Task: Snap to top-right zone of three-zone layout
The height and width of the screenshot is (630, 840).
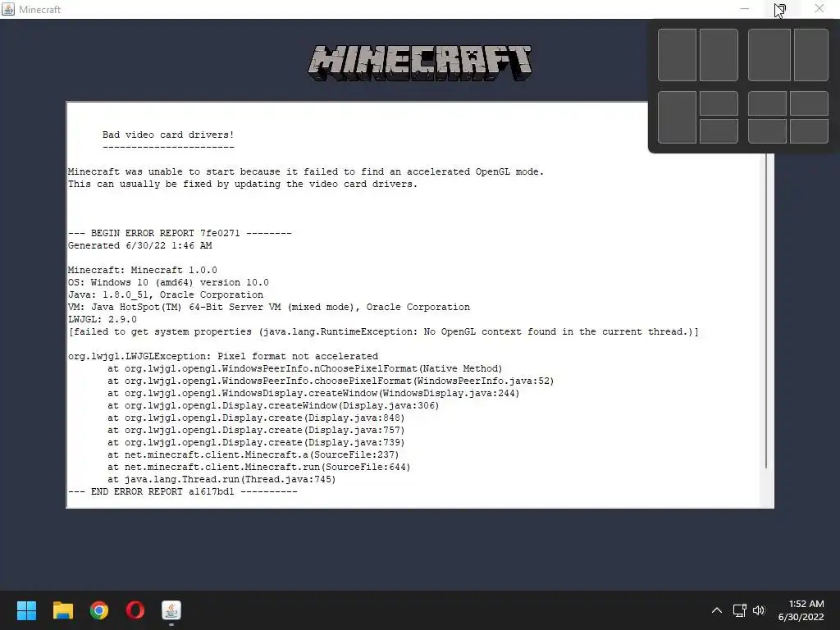Action: point(719,103)
